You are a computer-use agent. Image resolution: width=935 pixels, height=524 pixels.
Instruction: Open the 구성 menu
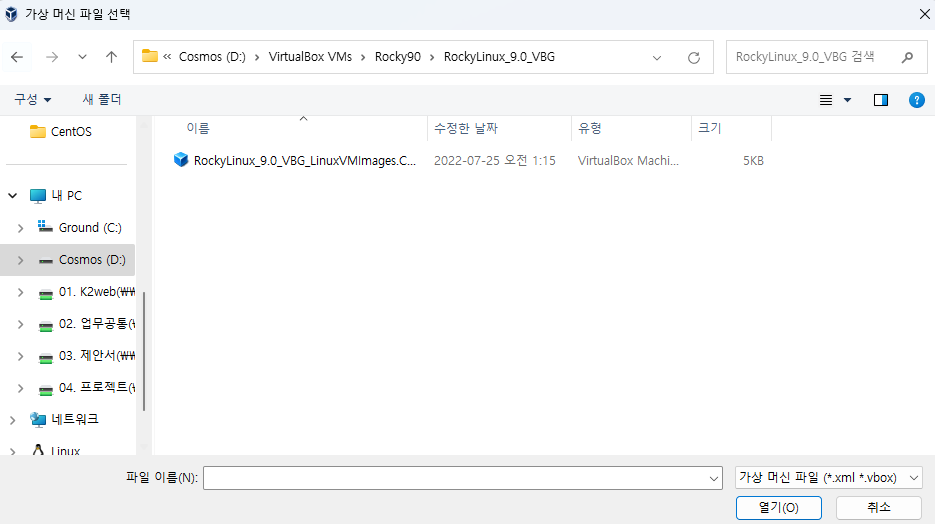[32, 100]
